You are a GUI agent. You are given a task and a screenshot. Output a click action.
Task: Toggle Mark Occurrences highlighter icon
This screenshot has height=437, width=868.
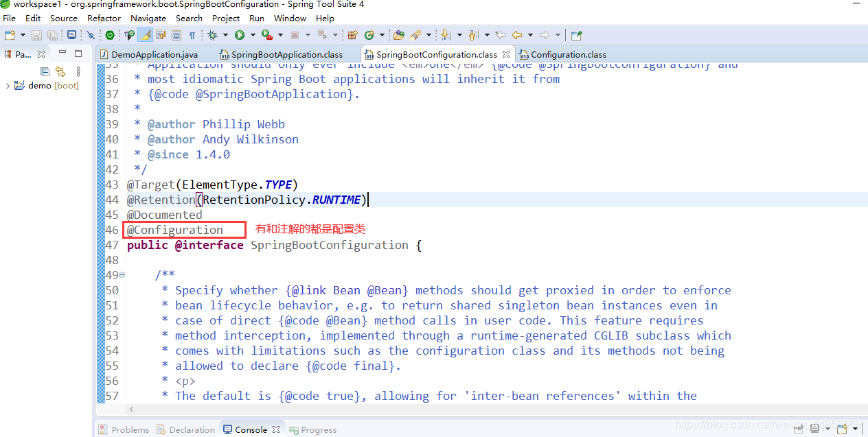[x=146, y=35]
